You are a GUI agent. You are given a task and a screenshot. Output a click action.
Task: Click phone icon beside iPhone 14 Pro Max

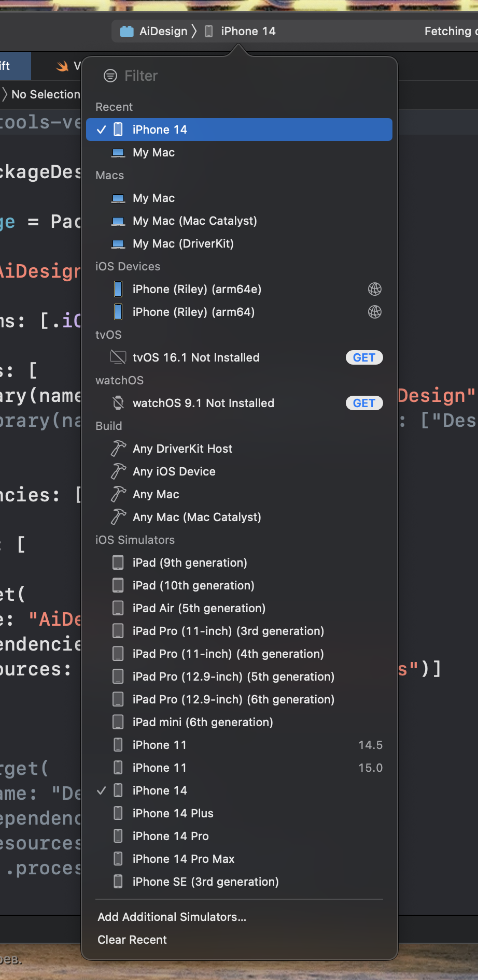coord(118,859)
